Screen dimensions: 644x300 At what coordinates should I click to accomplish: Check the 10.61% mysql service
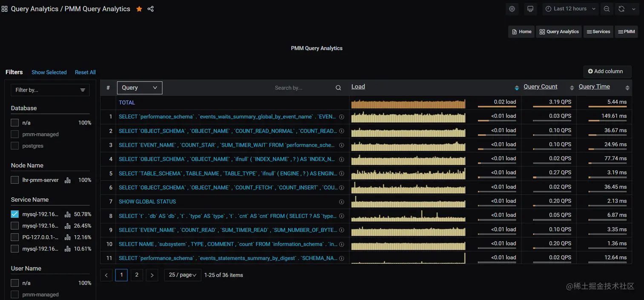point(15,248)
